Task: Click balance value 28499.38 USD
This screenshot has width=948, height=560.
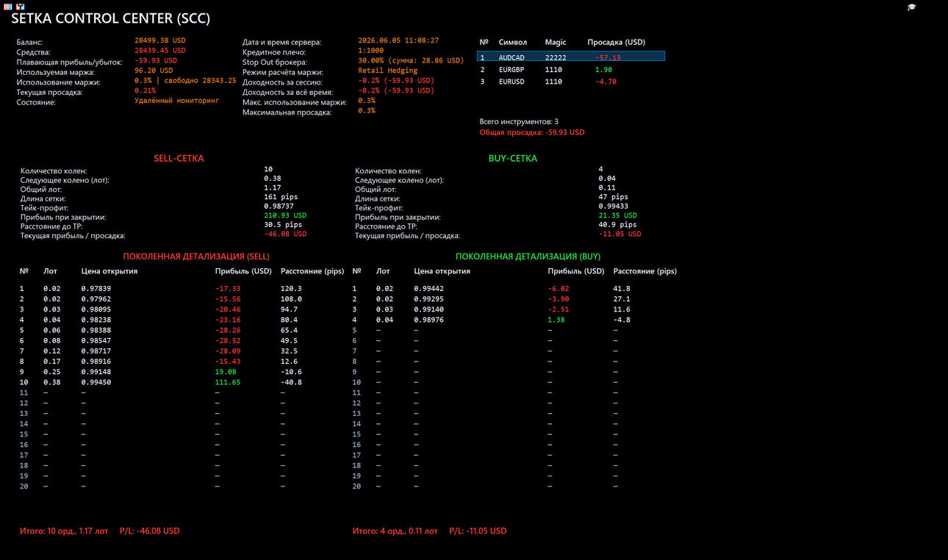Action: [x=160, y=40]
